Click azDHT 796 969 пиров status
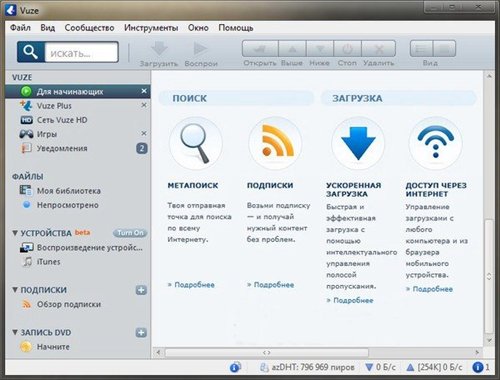The image size is (500, 380). tap(307, 367)
